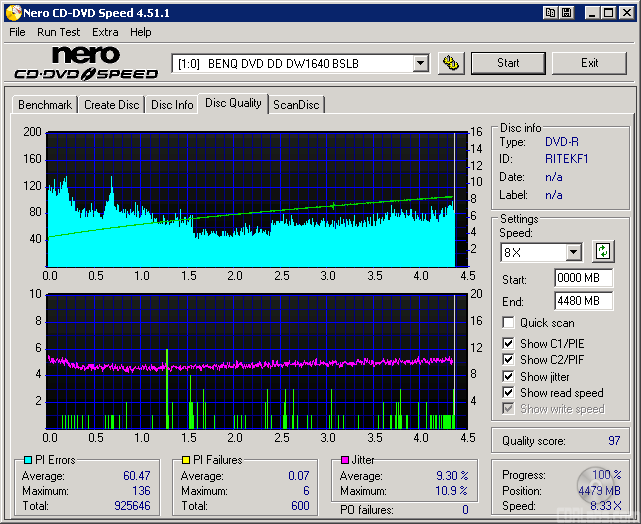Viewport: 641px width, 524px height.
Task: Open the Run Test menu
Action: click(x=58, y=32)
